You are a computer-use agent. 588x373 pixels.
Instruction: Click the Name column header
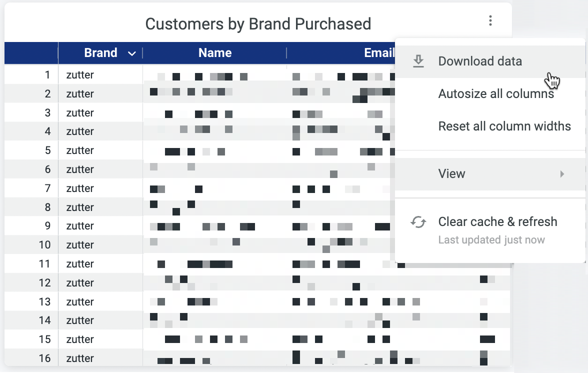point(215,53)
